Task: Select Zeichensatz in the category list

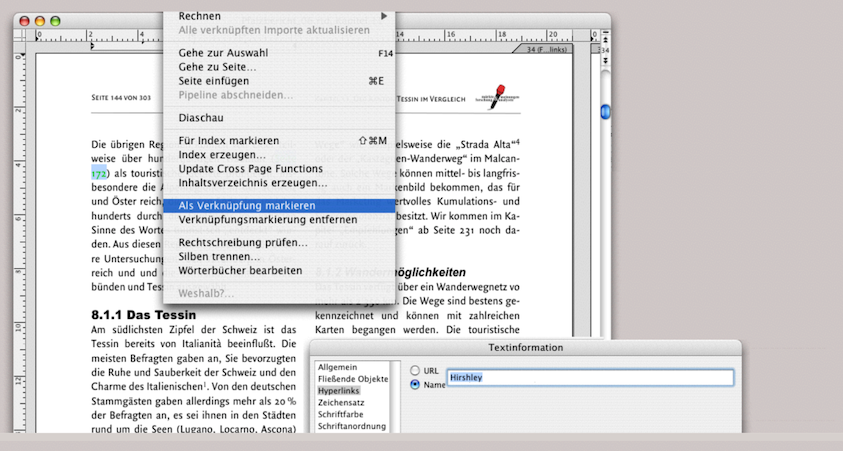Action: pos(343,403)
